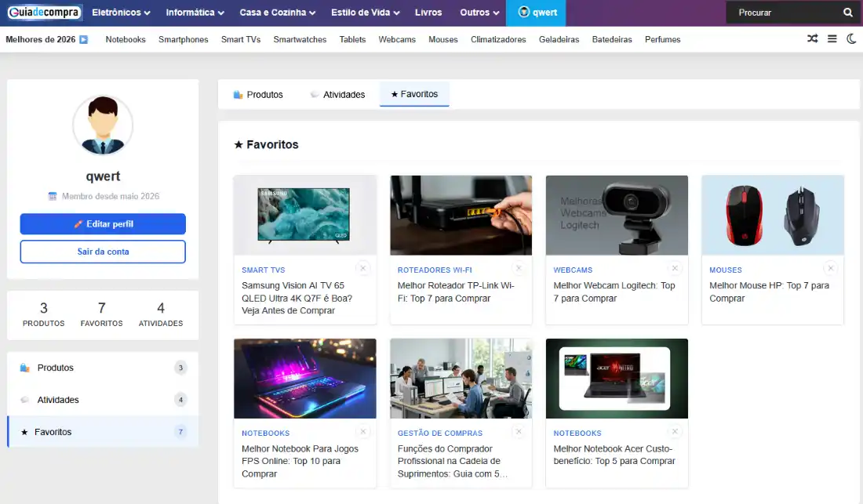Switch to the Produtos tab
This screenshot has height=504, width=863.
click(257, 95)
